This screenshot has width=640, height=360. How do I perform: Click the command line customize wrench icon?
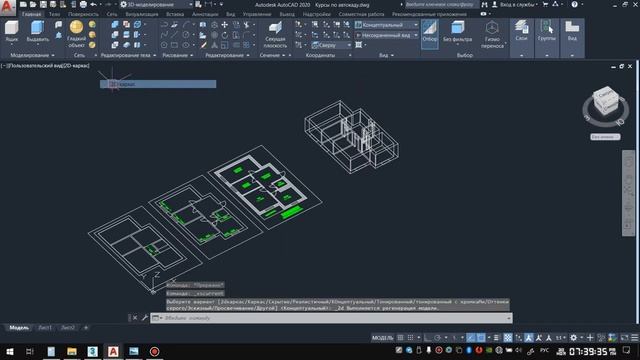pos(144,318)
